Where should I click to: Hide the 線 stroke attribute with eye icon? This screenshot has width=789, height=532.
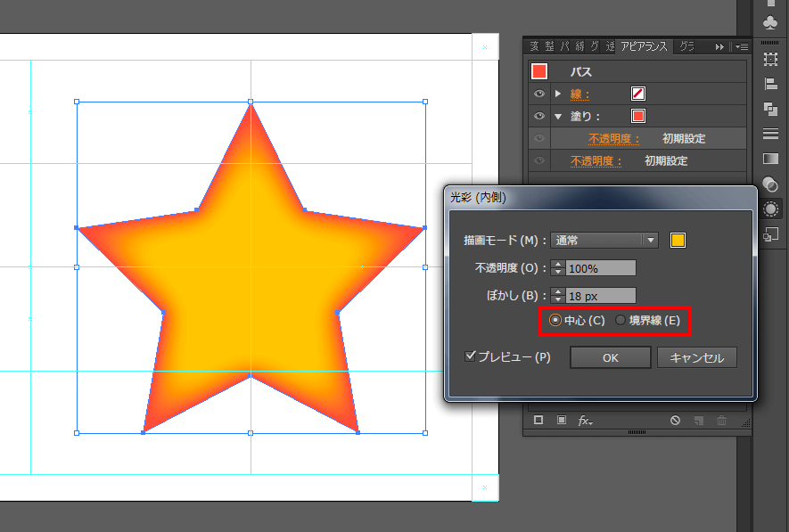click(x=538, y=94)
